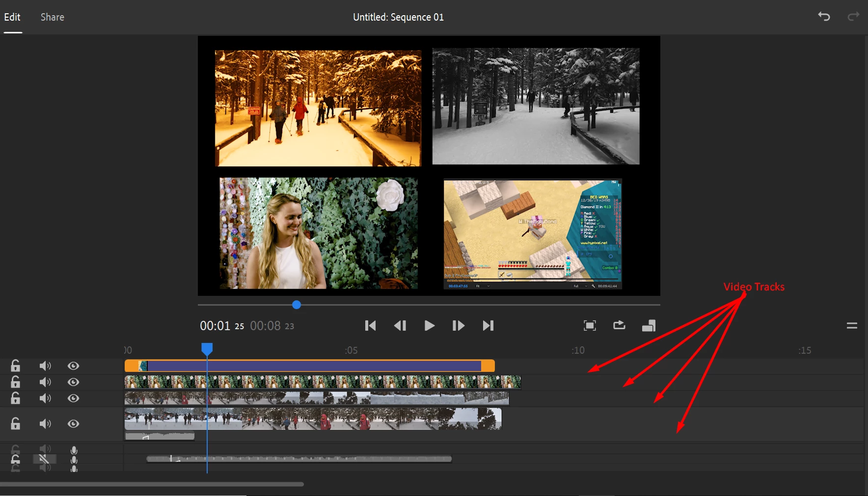This screenshot has width=868, height=496.
Task: Redo the undone edit
Action: point(854,17)
